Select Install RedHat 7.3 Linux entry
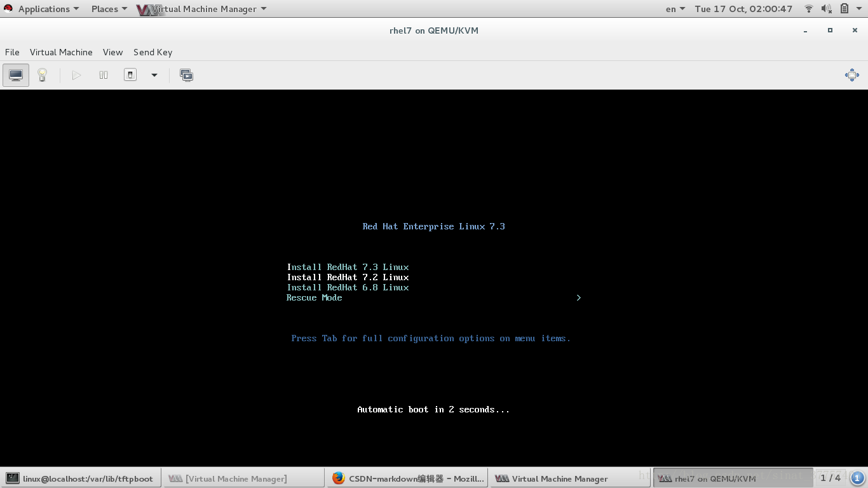This screenshot has height=488, width=868. click(348, 267)
